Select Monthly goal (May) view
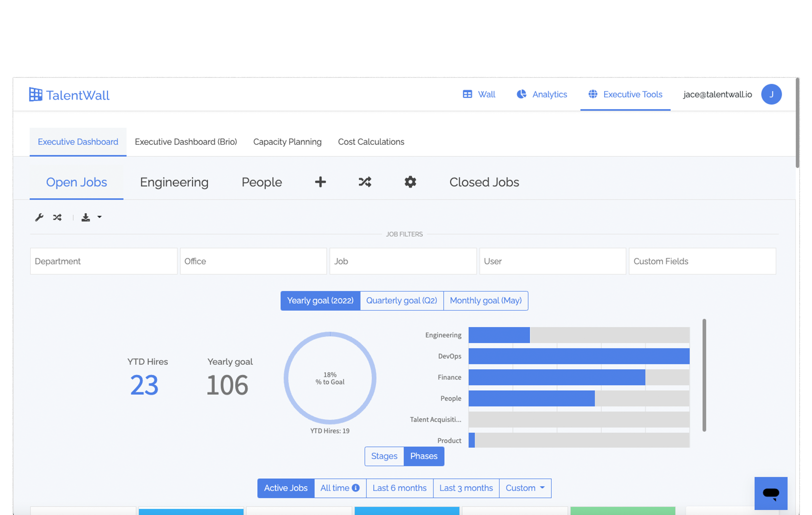The image size is (812, 515). click(485, 301)
